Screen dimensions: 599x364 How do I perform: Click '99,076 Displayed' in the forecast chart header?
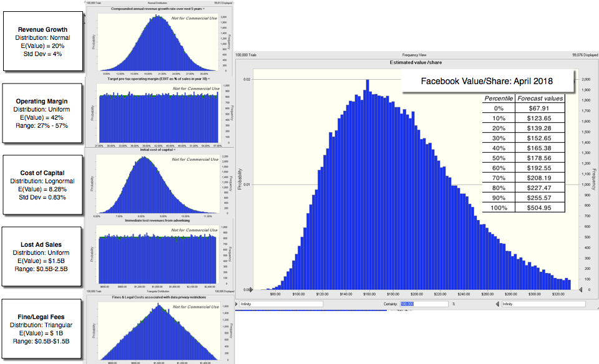(x=585, y=55)
